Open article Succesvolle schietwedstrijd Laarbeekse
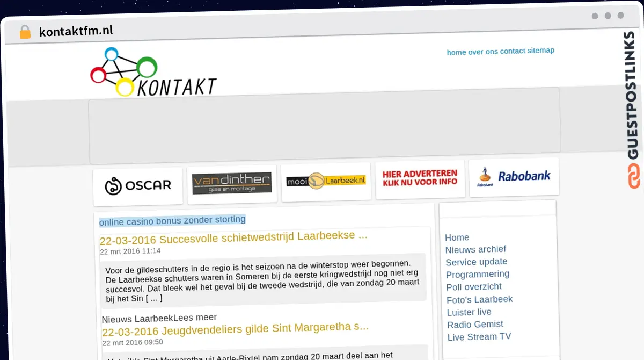644x360 pixels. [x=233, y=237]
